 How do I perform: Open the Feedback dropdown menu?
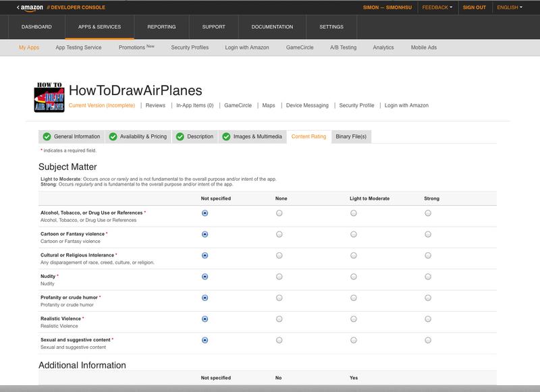pyautogui.click(x=437, y=7)
